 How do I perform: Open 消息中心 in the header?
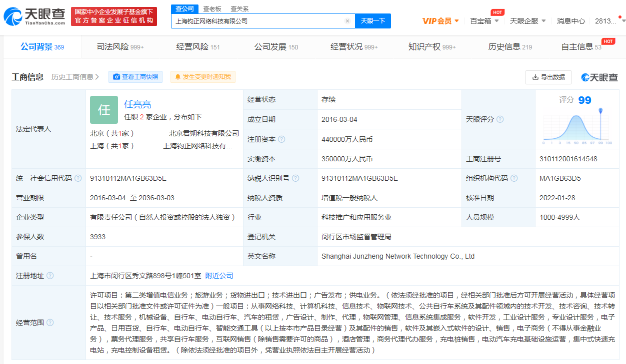[x=571, y=21]
